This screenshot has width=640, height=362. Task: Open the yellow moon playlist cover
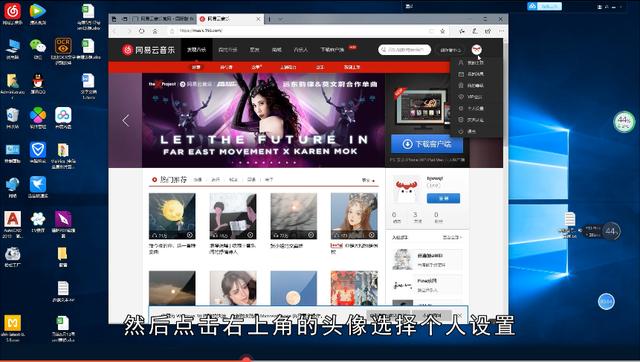[172, 216]
